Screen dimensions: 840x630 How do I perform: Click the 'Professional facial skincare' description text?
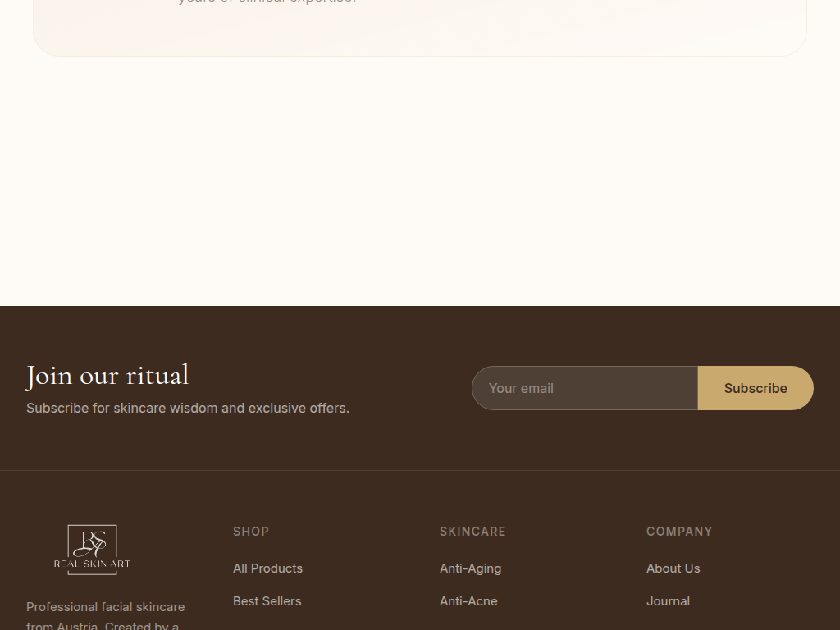(105, 607)
